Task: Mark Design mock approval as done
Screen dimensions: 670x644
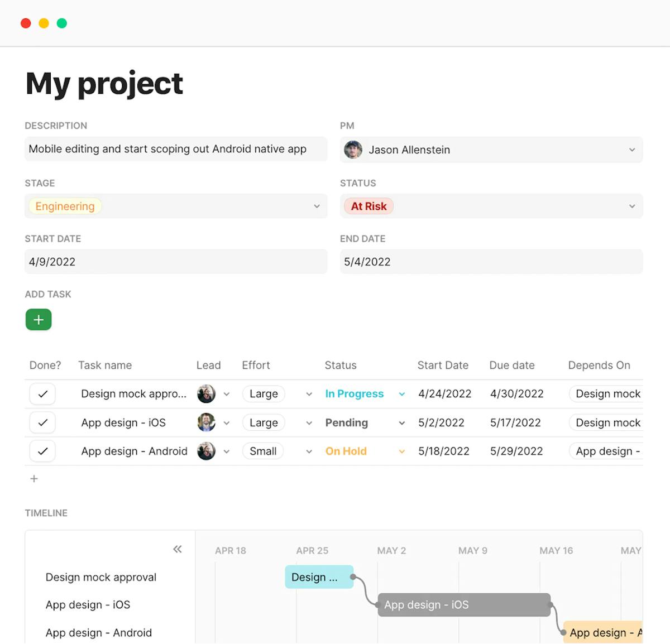Action: tap(42, 393)
